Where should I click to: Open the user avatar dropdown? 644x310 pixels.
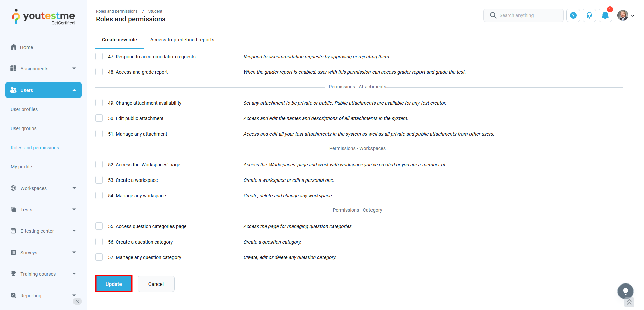coord(626,15)
